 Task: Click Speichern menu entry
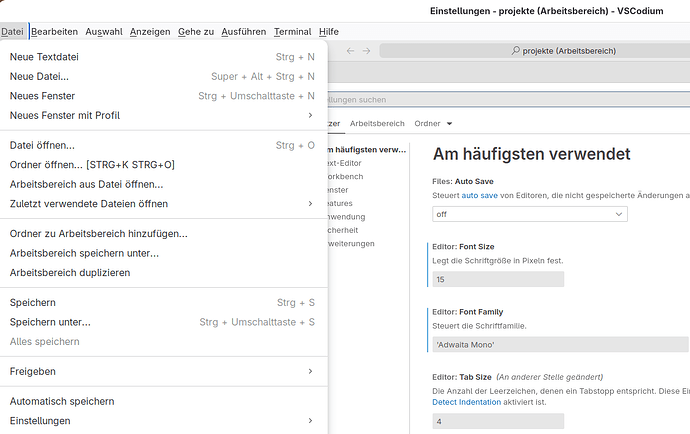[x=164, y=302]
